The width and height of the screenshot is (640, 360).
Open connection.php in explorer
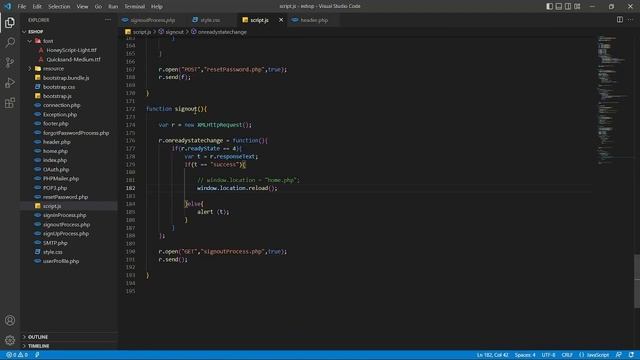click(x=61, y=105)
